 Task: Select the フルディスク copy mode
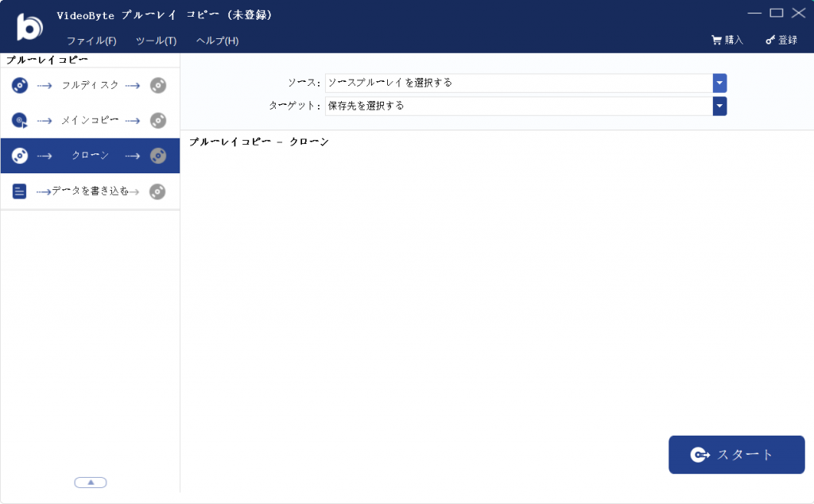coord(90,85)
